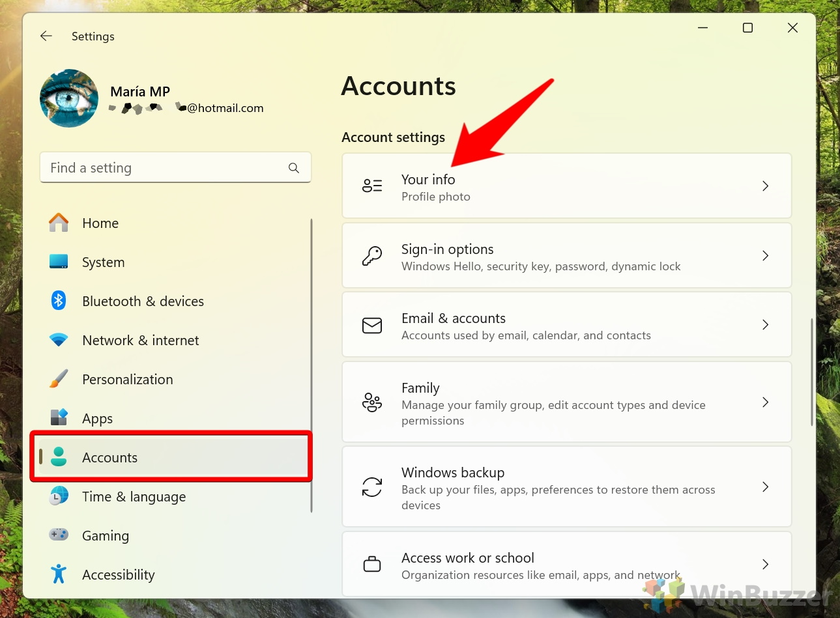Open Time & language label
The image size is (840, 618).
134,497
